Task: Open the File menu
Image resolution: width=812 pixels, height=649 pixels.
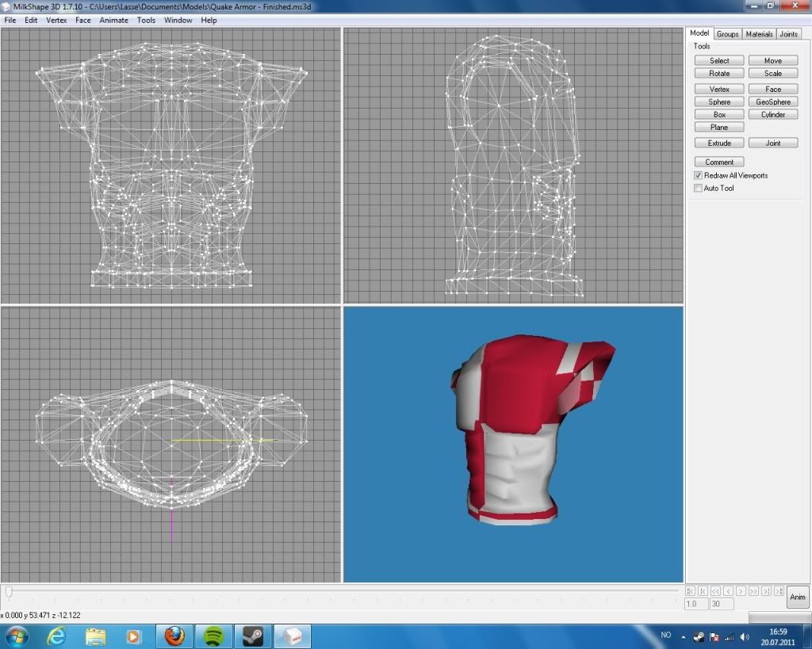Action: coord(10,20)
